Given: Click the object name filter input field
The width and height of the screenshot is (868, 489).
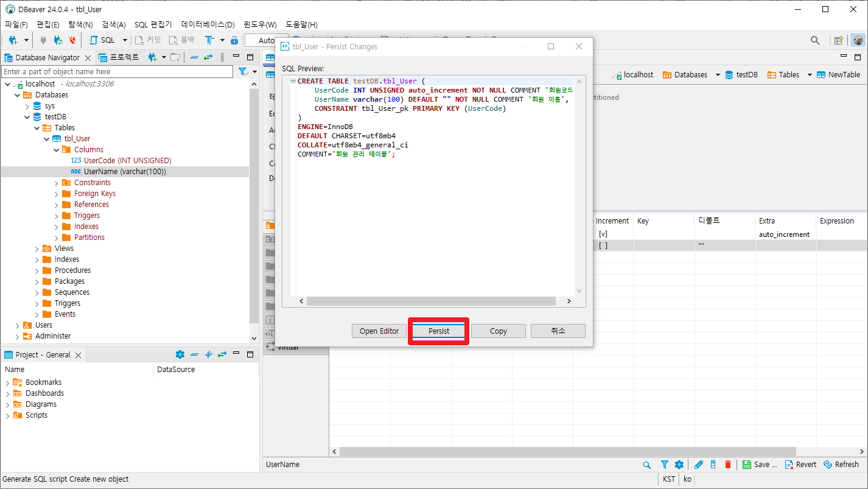Looking at the screenshot, I should tap(117, 72).
